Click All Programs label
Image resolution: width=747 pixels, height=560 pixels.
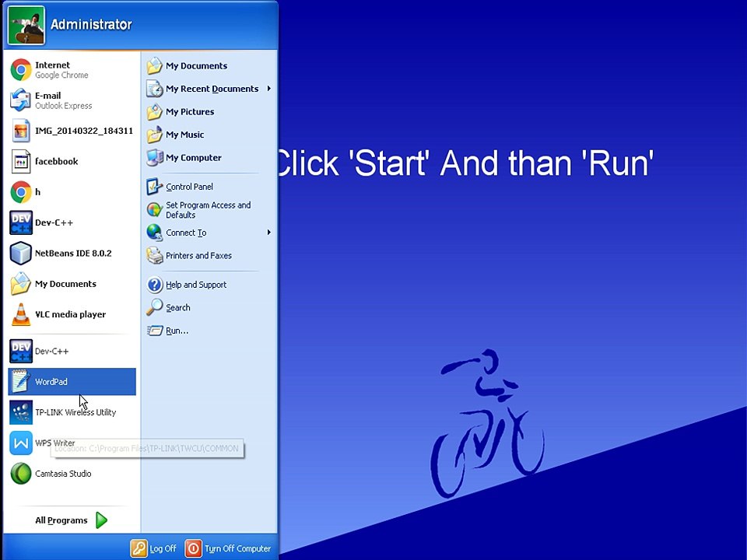(61, 520)
